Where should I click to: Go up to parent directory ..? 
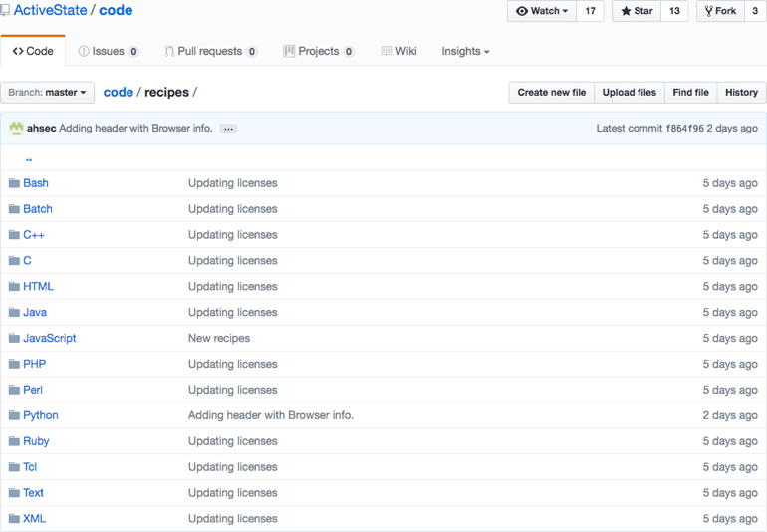[x=29, y=159]
